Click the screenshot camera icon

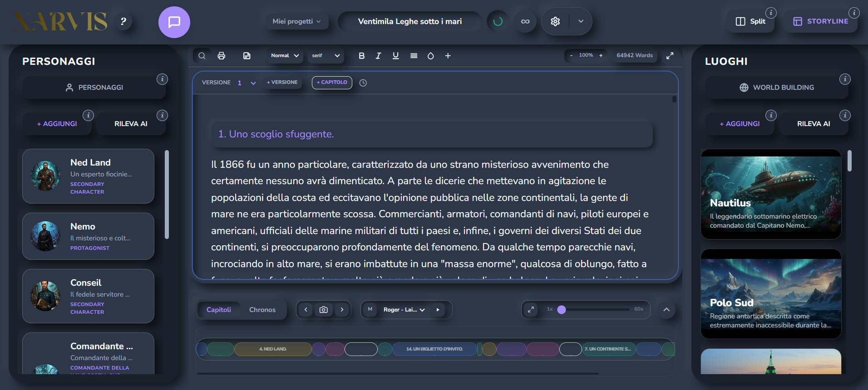(x=324, y=310)
